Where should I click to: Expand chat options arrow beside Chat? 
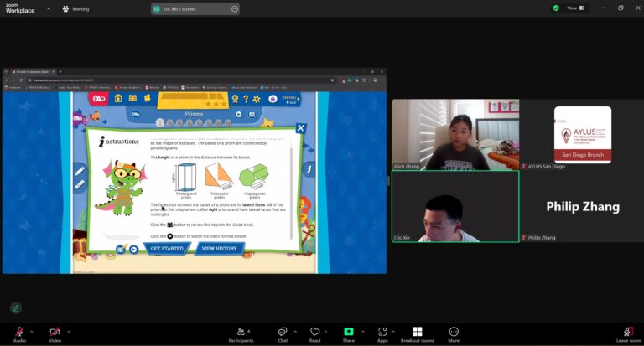click(295, 331)
